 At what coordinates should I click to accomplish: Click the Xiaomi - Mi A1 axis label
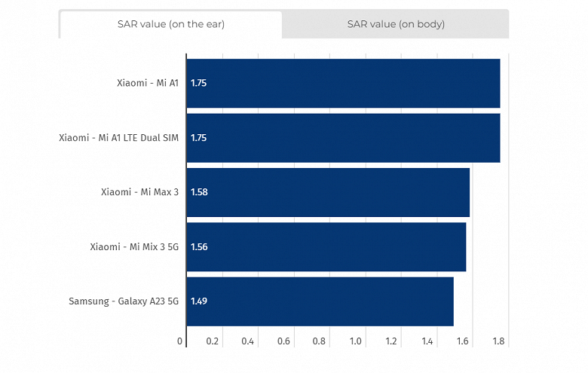148,83
